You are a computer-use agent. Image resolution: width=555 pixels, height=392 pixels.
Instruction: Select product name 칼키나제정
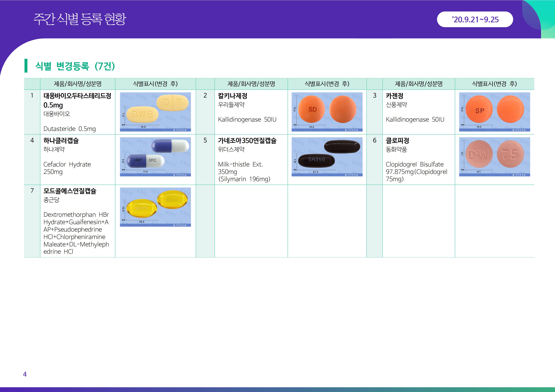(x=233, y=96)
